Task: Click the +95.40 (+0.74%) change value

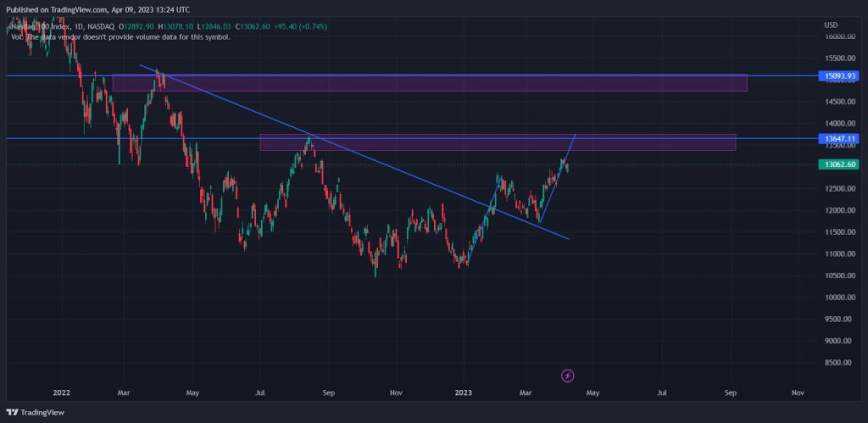Action: 300,26
